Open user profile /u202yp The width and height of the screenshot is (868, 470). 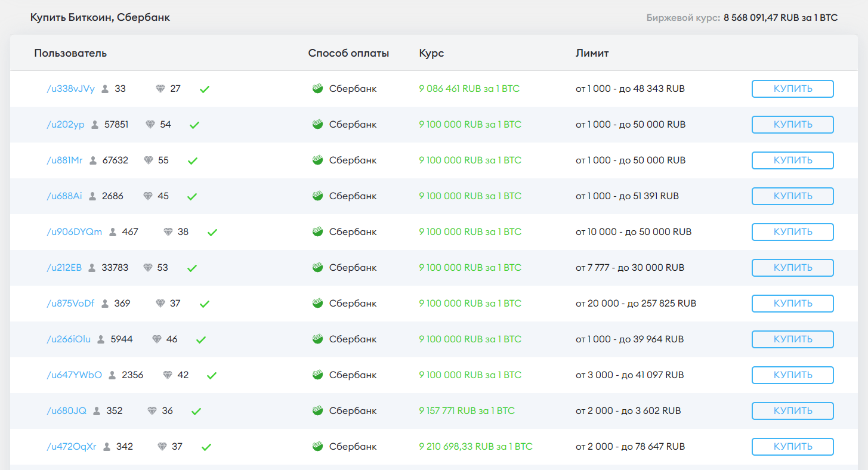click(x=66, y=125)
